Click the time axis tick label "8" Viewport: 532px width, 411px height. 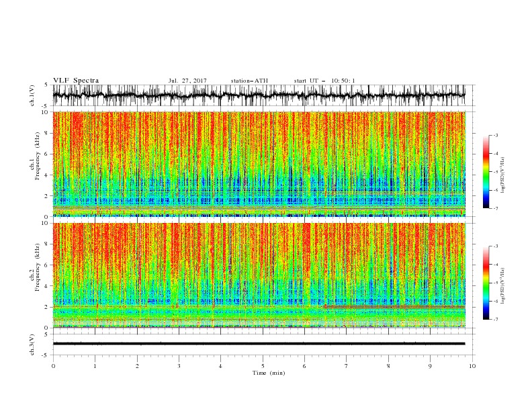(x=388, y=366)
